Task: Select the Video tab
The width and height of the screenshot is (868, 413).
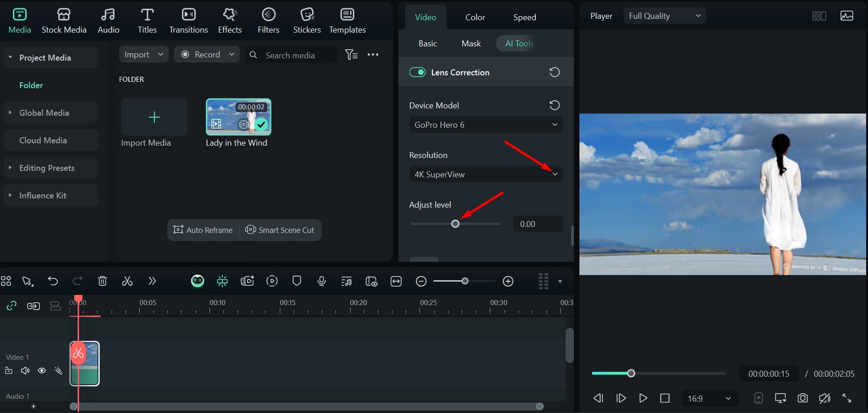Action: click(425, 17)
